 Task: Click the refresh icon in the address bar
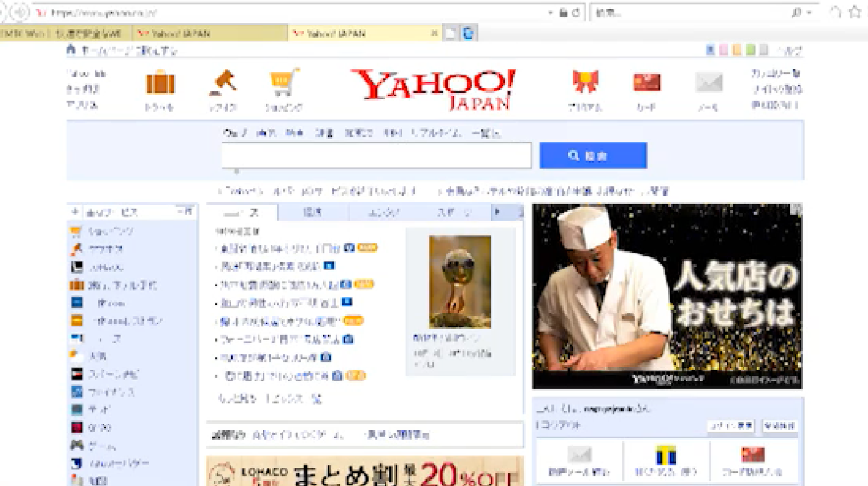(x=576, y=13)
